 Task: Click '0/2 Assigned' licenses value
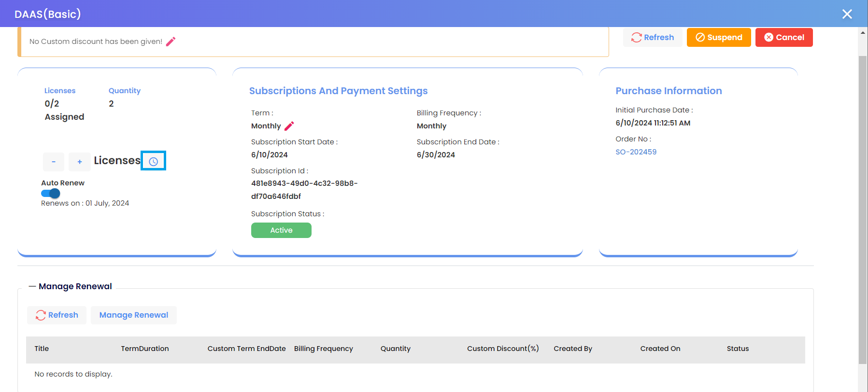tap(64, 110)
